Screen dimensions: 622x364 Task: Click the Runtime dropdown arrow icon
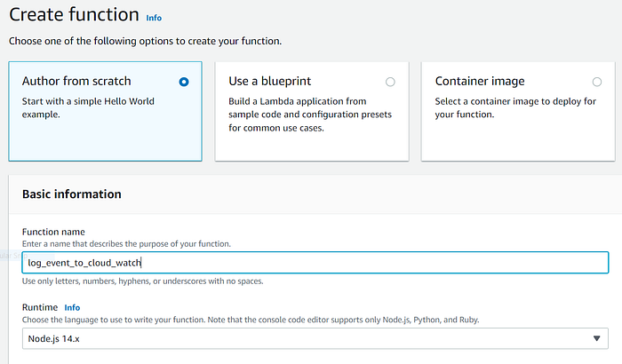point(596,338)
